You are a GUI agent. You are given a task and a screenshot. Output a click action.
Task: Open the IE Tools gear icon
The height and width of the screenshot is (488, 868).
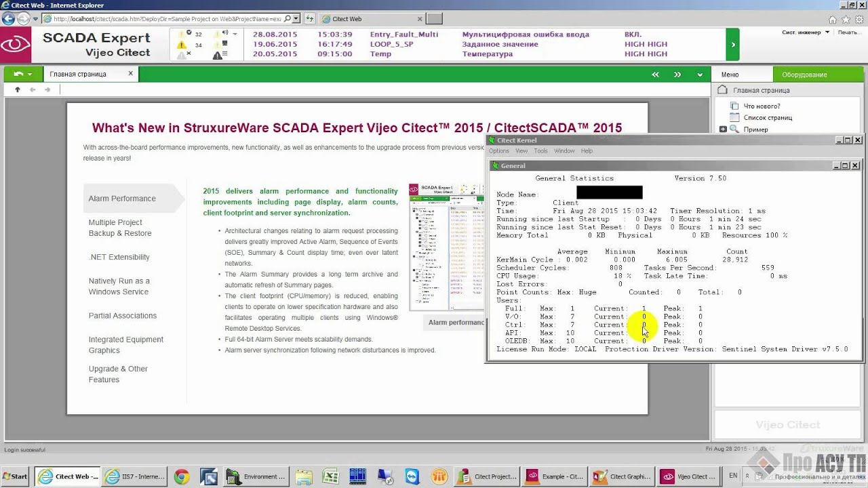[858, 19]
